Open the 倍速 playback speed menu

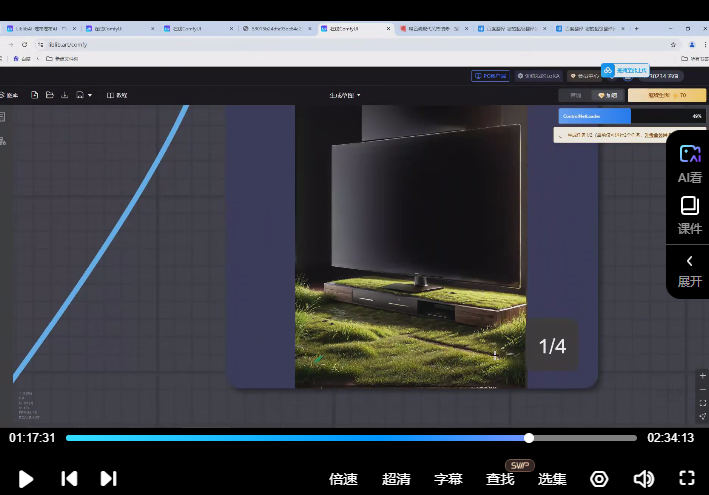(x=343, y=479)
